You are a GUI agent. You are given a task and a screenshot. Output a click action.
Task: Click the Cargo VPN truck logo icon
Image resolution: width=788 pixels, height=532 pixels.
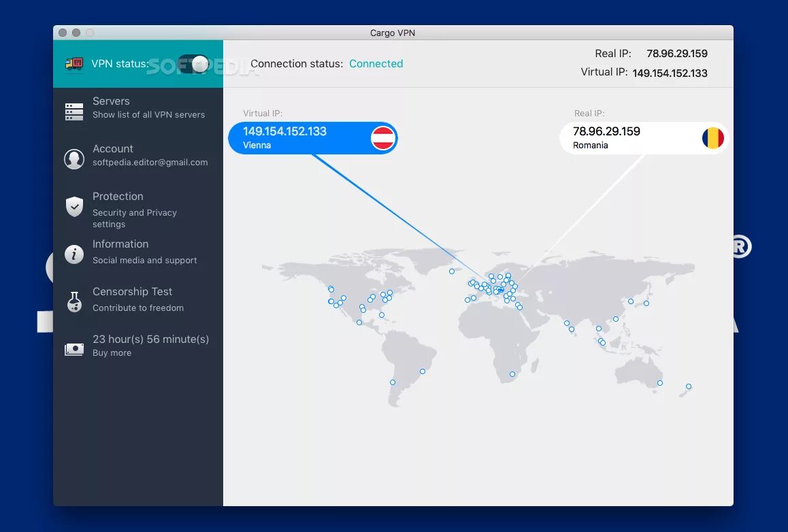point(74,64)
